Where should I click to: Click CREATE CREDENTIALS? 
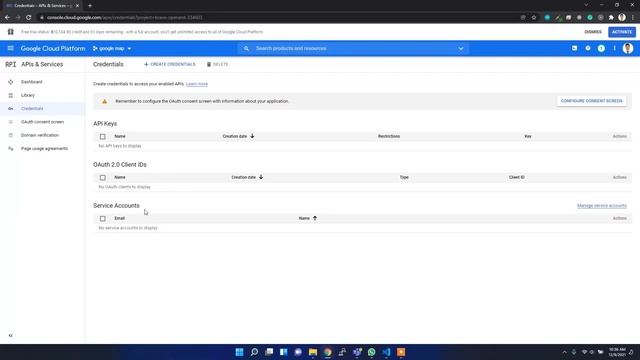click(x=169, y=64)
